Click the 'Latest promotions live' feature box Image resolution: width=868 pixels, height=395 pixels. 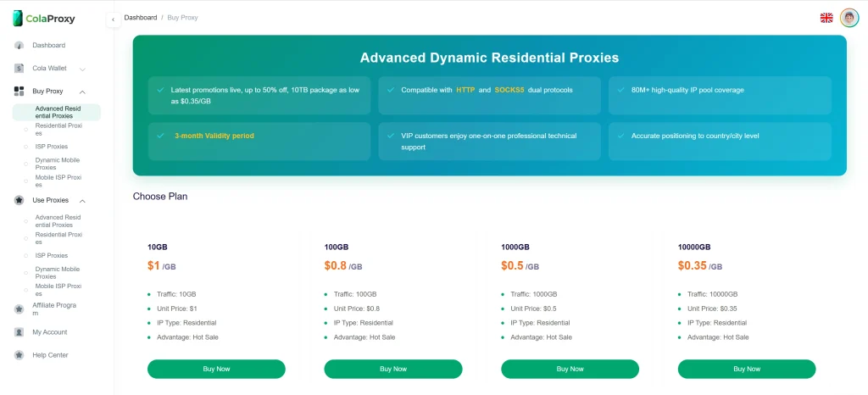click(x=259, y=95)
